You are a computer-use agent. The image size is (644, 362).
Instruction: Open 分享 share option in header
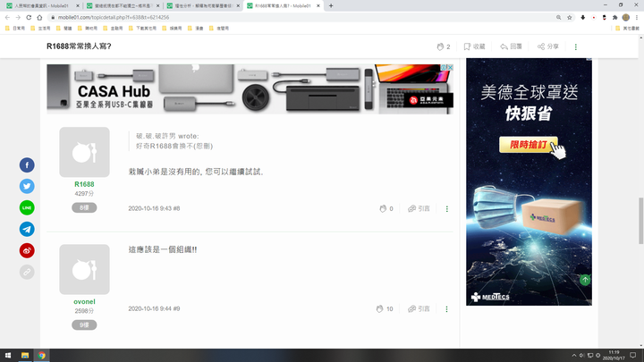coord(548,46)
